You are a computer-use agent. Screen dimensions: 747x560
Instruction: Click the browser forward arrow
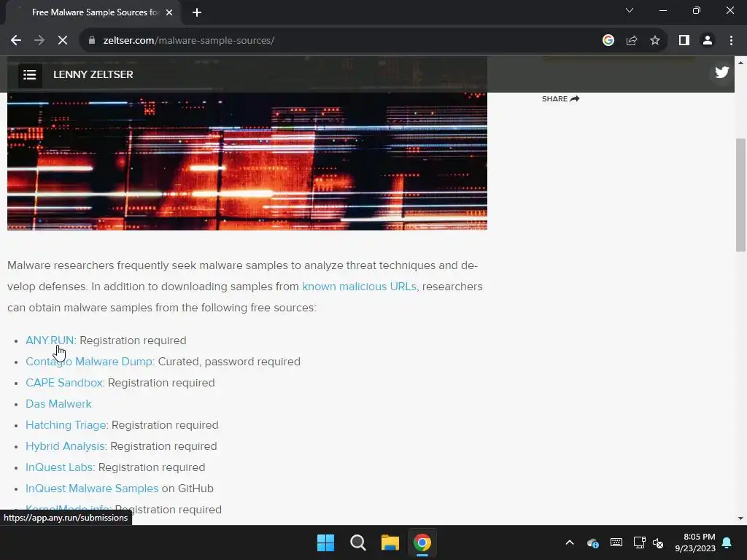click(x=39, y=41)
